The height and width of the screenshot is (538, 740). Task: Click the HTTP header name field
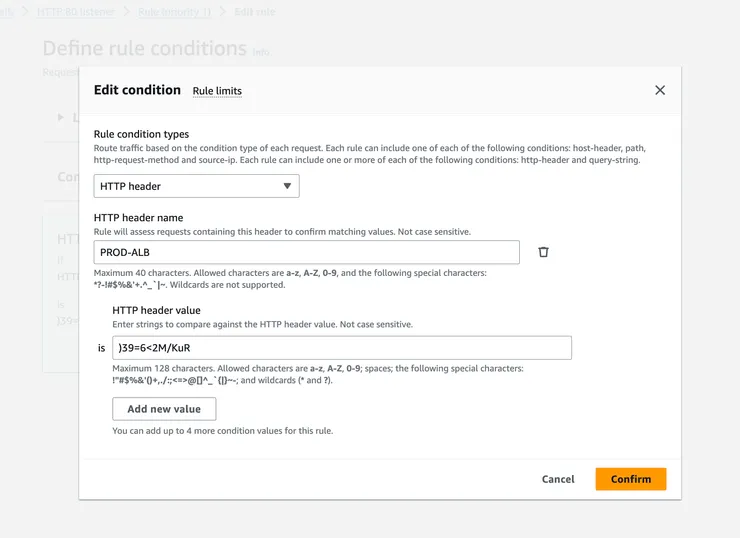tap(306, 252)
